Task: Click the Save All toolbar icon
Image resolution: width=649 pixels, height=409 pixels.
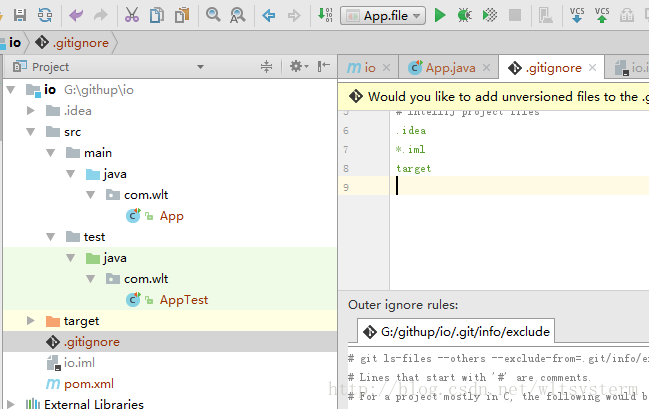Action: (20, 15)
